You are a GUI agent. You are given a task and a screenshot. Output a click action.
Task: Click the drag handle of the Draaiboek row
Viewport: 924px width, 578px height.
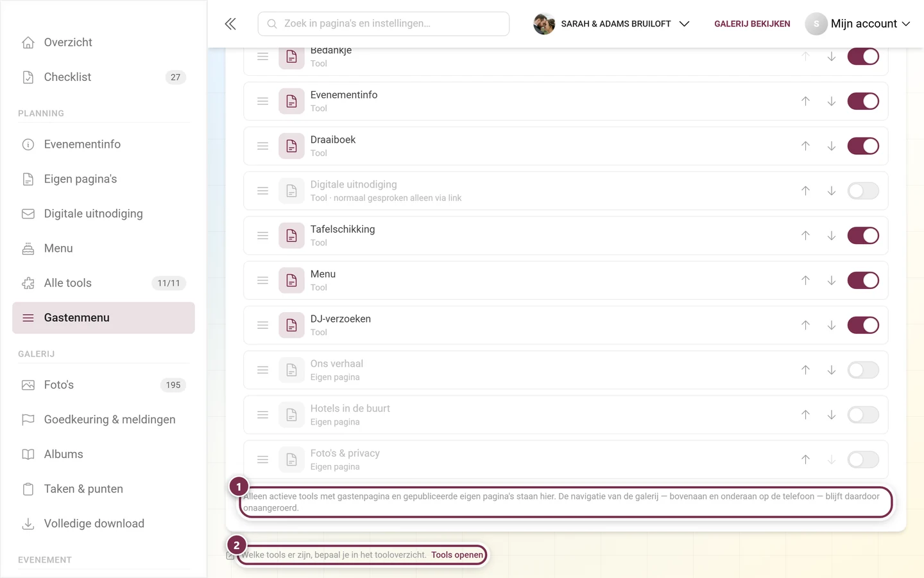tap(262, 146)
